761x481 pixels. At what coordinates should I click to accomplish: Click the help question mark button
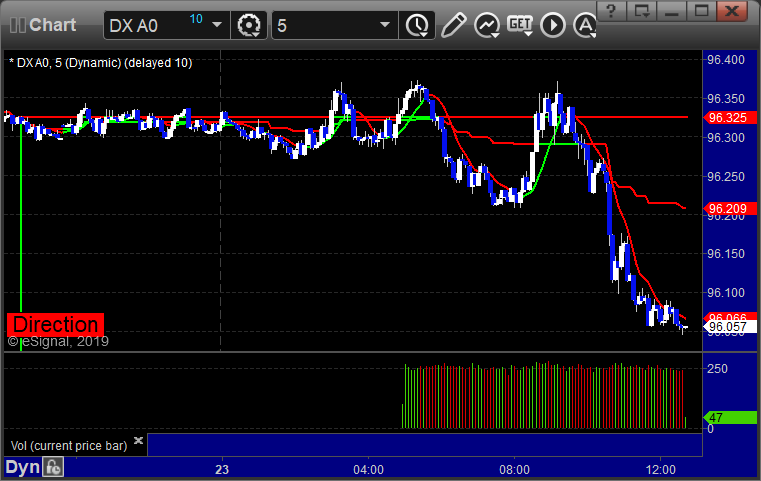click(612, 11)
